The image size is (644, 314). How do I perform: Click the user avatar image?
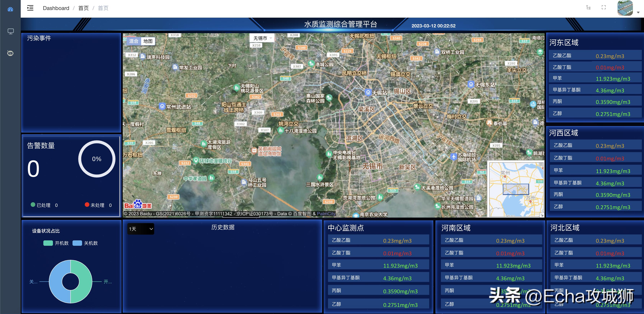(625, 8)
